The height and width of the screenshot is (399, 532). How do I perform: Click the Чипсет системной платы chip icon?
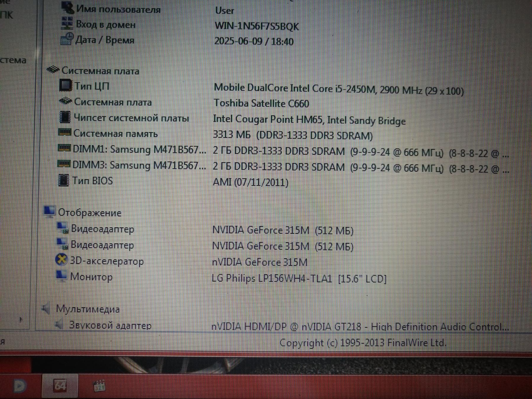click(x=65, y=117)
